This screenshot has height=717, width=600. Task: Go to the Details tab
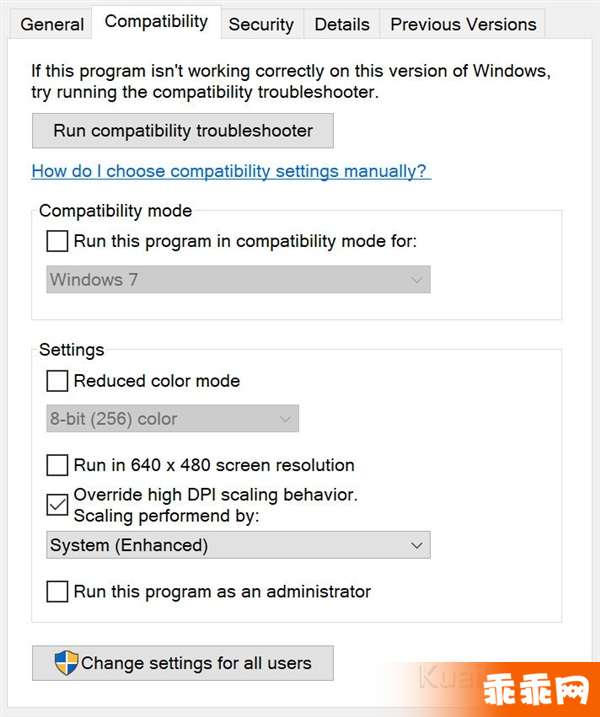click(x=342, y=24)
